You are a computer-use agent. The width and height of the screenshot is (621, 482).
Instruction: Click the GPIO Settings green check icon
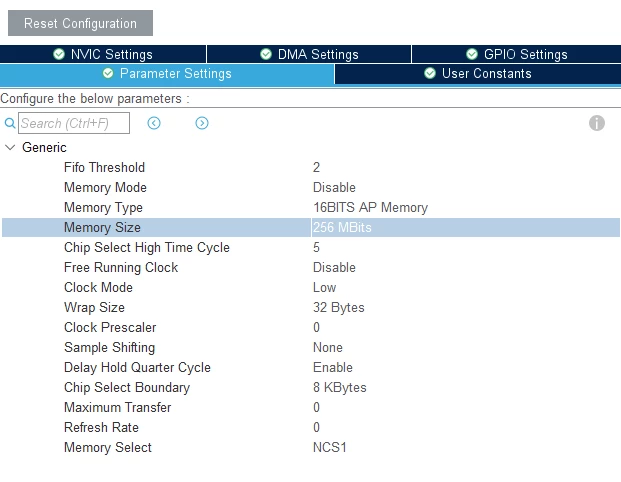click(x=472, y=54)
